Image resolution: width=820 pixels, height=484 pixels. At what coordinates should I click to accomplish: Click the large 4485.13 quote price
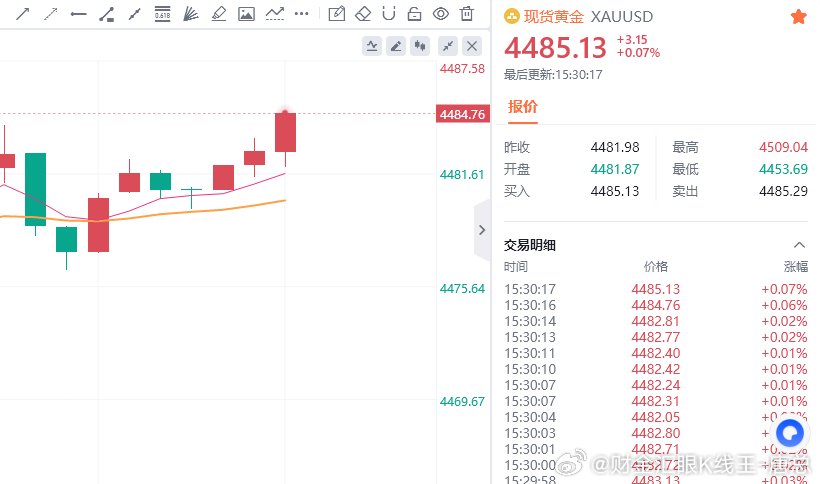pyautogui.click(x=555, y=48)
